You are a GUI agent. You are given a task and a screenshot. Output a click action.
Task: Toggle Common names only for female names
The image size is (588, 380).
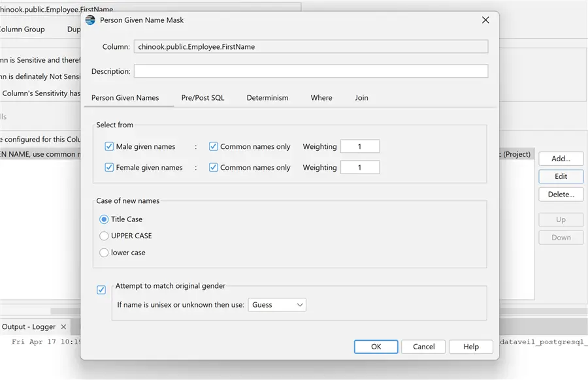[214, 168]
